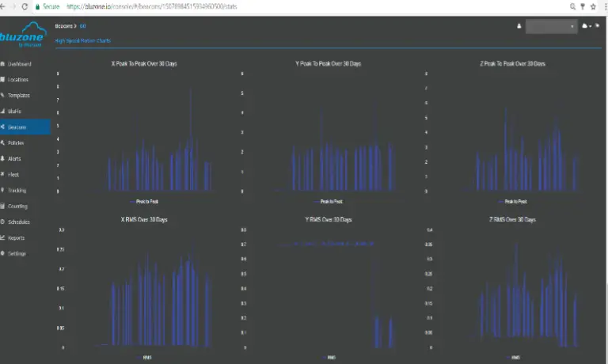608x364 pixels.
Task: Click X RMS Over 30 Days title
Action: pyautogui.click(x=144, y=219)
